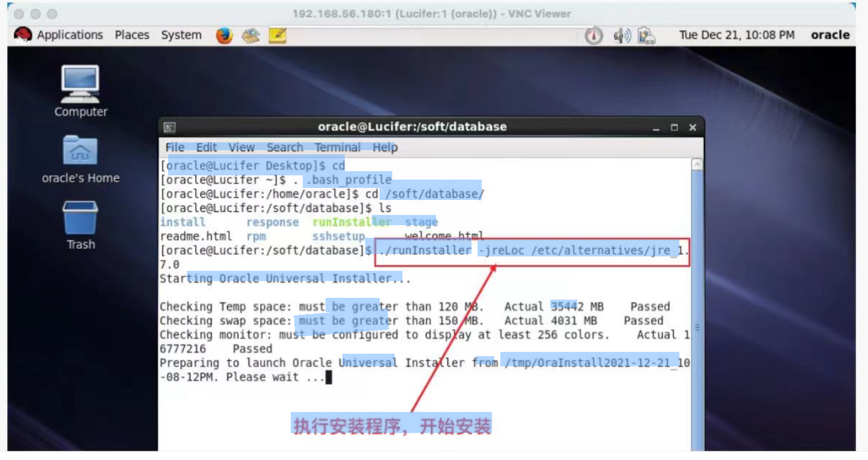868x460 pixels.
Task: Click the '.bash_profile' text in the terminal
Action: pyautogui.click(x=349, y=180)
